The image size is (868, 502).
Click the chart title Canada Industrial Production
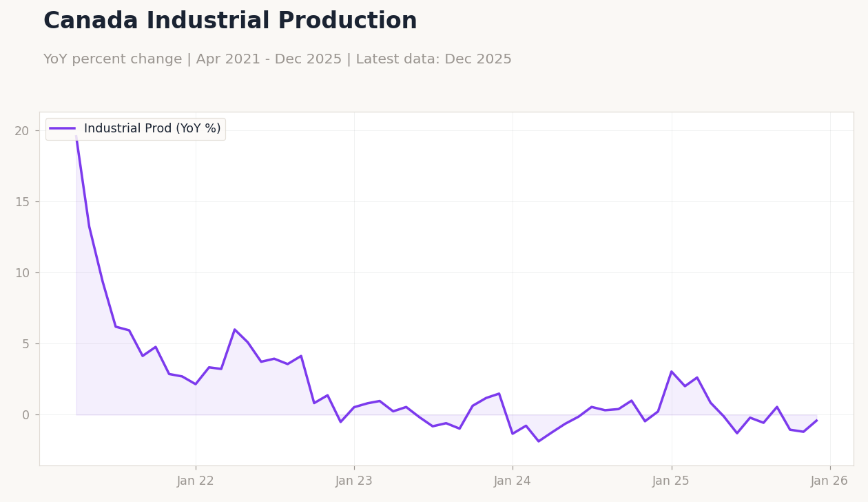click(x=229, y=21)
